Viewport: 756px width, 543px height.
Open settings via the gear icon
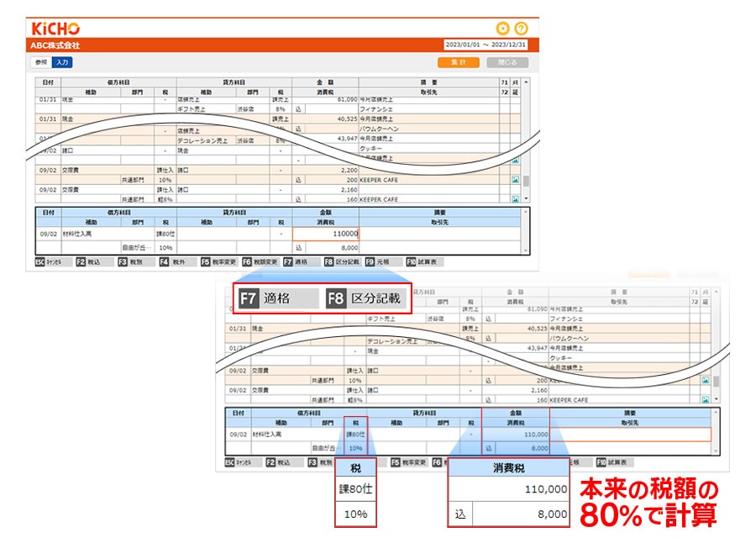pos(503,28)
